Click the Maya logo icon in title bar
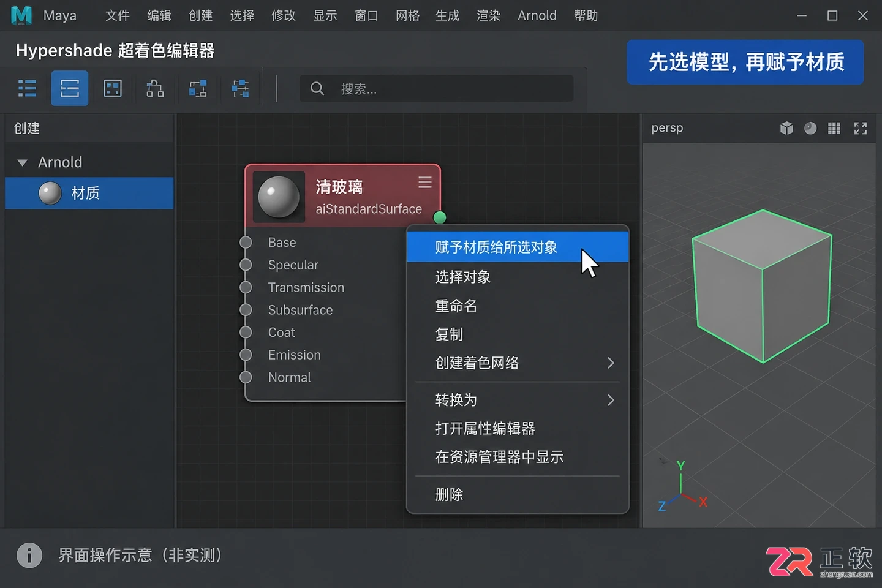 [21, 15]
